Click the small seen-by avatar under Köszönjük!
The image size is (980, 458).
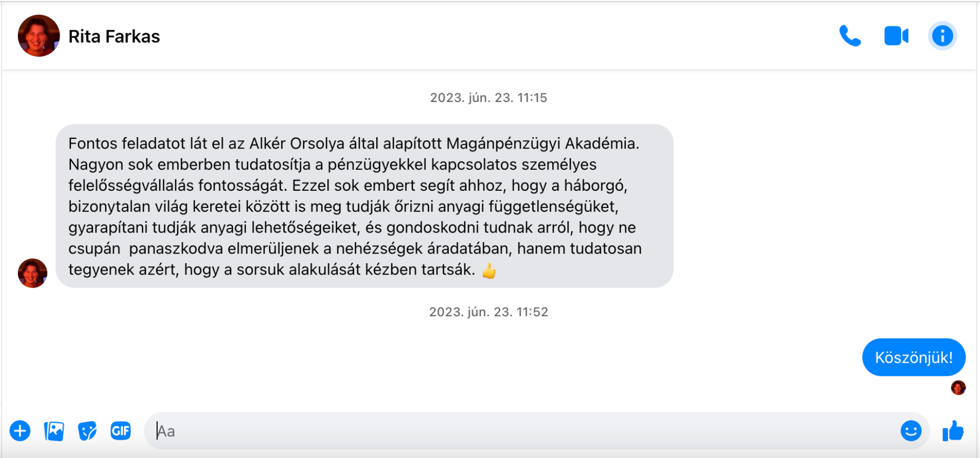pyautogui.click(x=958, y=388)
